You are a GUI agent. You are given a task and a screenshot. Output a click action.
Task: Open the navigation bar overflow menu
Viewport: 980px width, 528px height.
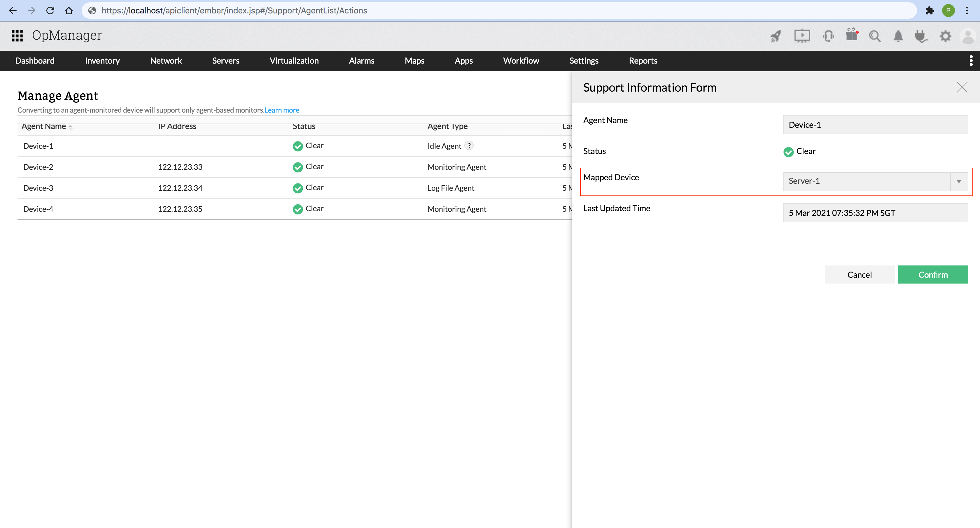971,60
